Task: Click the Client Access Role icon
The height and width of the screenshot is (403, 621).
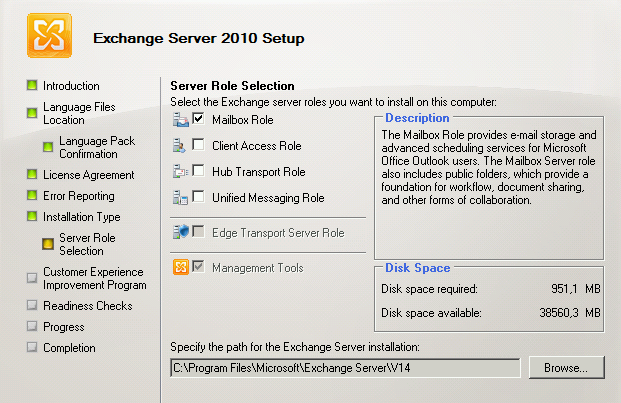Action: (180, 146)
